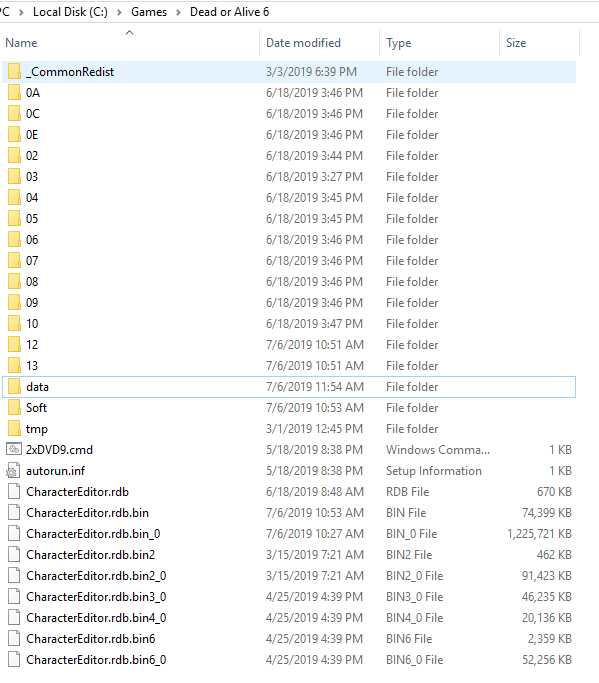The image size is (599, 683).
Task: Click the 2,359 KB size value
Action: (550, 638)
